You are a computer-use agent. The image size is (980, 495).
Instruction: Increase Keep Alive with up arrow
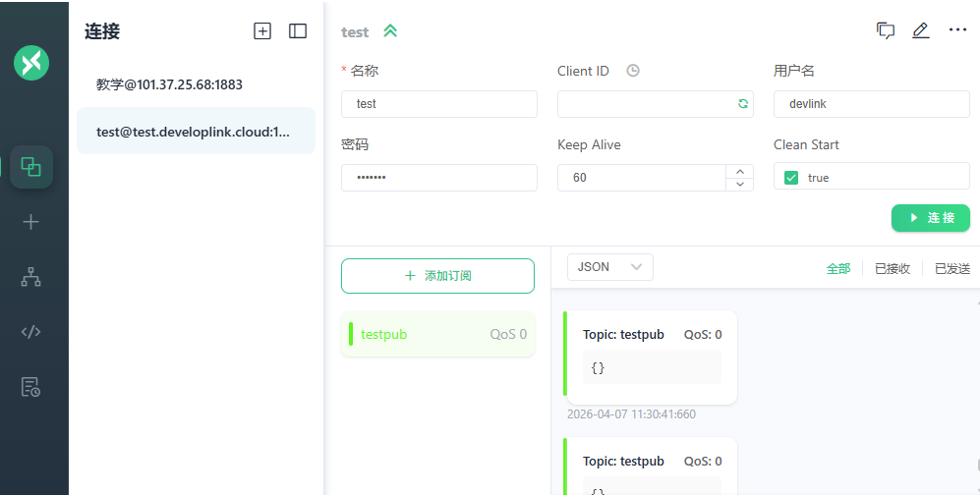(740, 172)
